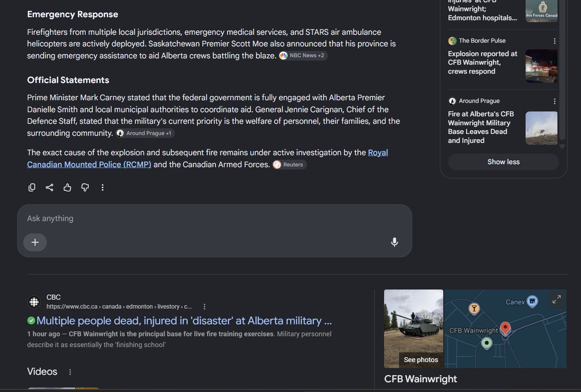Open 'Explosion reported at CFB Wainwright' article

coord(483,62)
